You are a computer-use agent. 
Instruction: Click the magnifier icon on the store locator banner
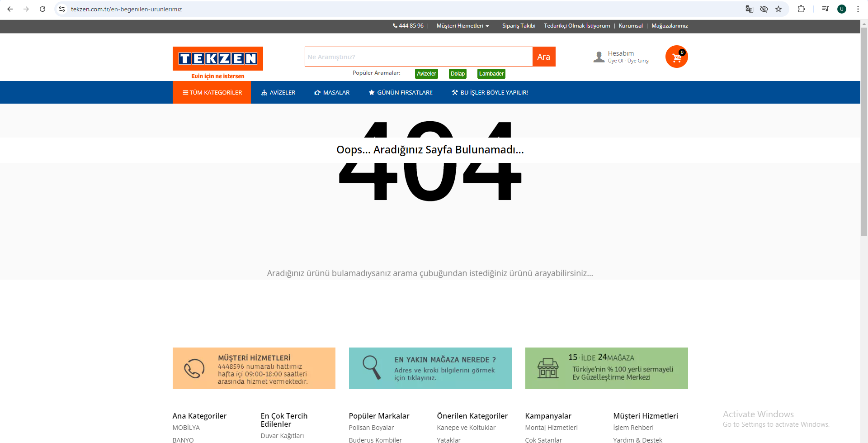[x=372, y=367]
